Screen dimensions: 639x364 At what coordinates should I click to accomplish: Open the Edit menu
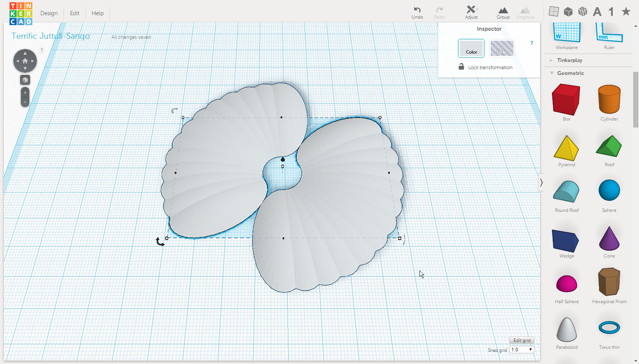click(75, 13)
